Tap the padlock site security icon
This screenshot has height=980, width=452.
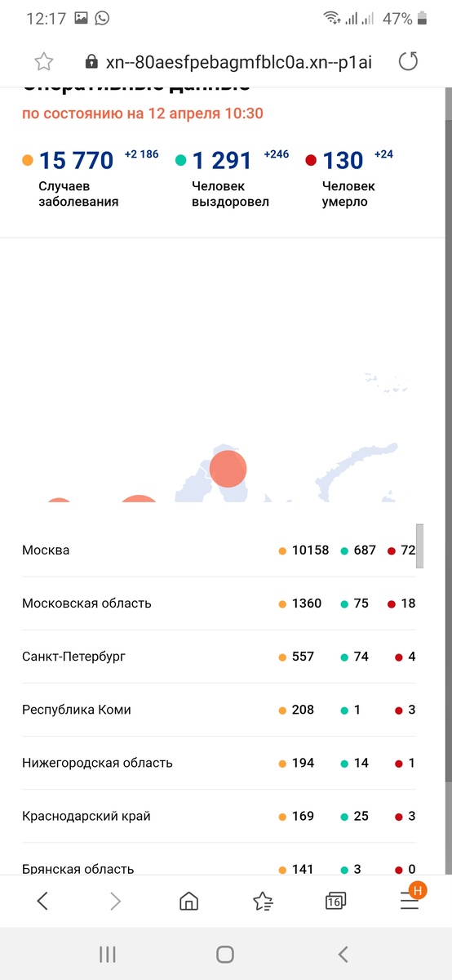point(91,62)
